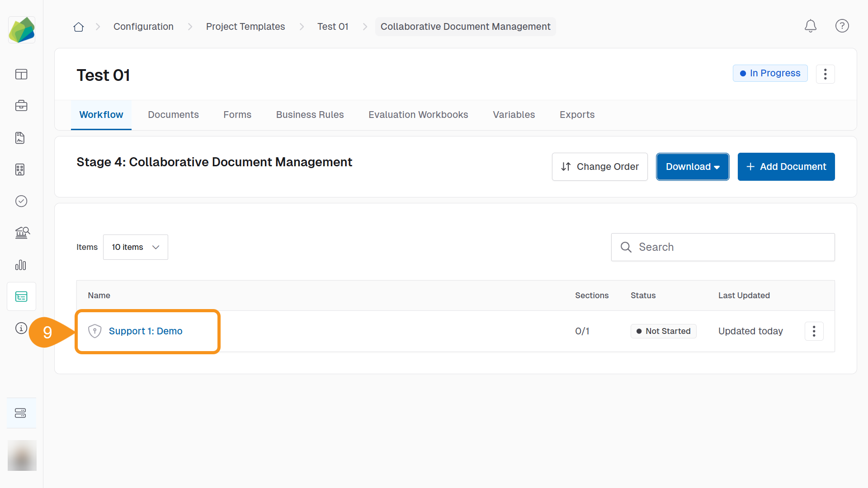Open the three-dot menu next to In Progress
The width and height of the screenshot is (868, 488).
(x=825, y=74)
